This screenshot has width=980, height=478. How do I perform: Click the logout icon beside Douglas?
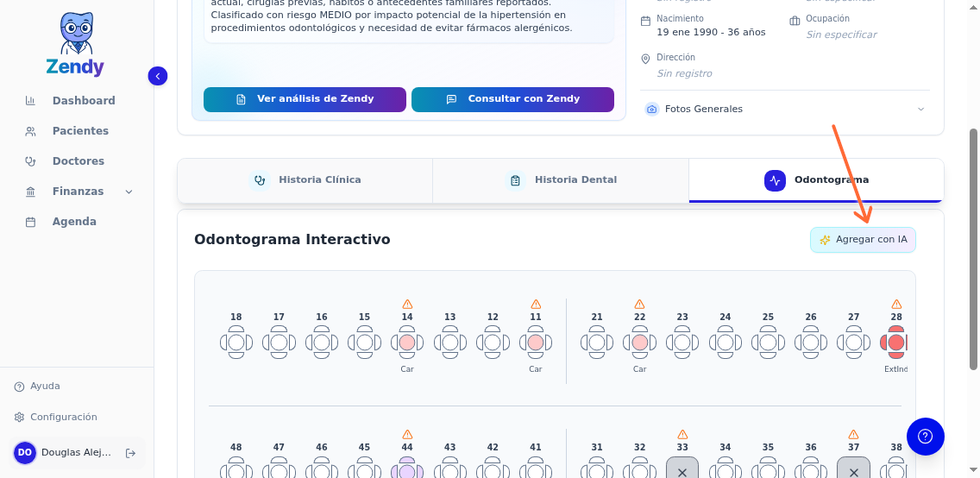pyautogui.click(x=130, y=453)
